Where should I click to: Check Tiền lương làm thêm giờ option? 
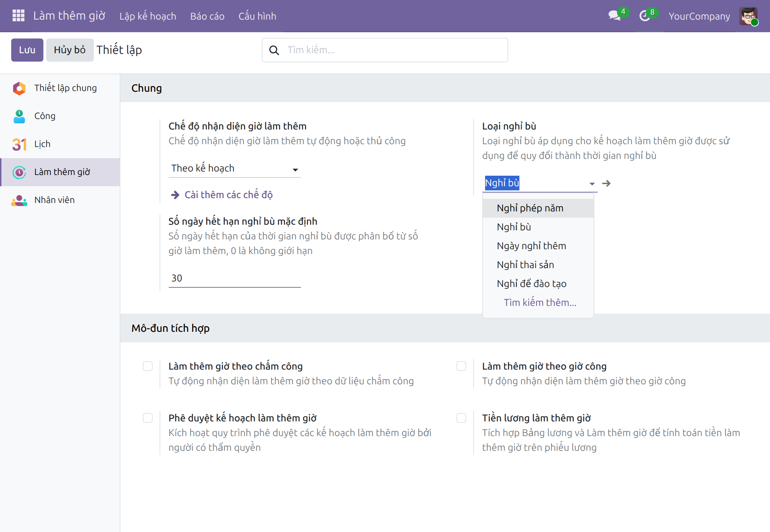[x=461, y=418]
